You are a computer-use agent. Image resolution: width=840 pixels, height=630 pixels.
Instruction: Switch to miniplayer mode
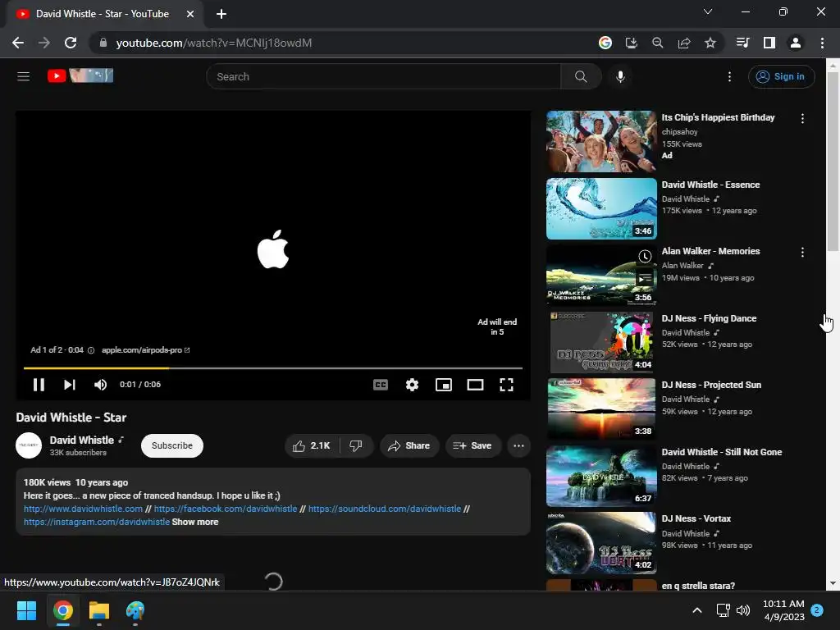(x=444, y=385)
